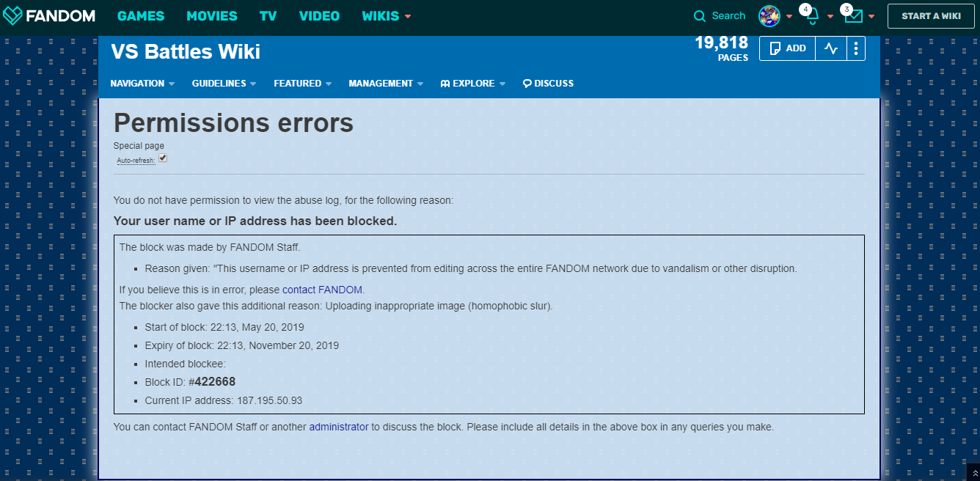Open the notifications bell icon
The height and width of the screenshot is (481, 980).
(812, 16)
